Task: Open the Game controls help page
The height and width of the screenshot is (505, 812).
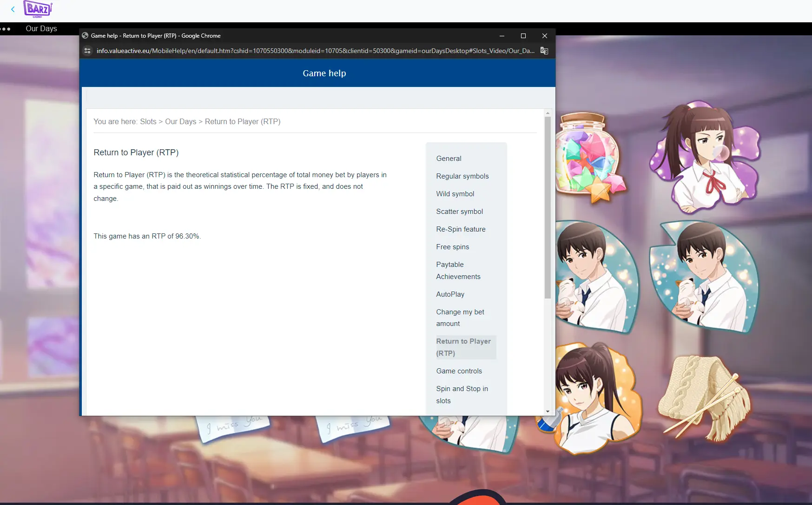Action: [x=459, y=371]
